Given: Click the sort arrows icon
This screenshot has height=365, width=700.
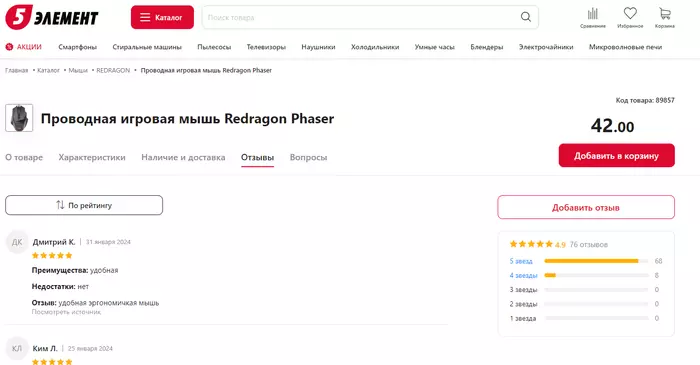Looking at the screenshot, I should tap(60, 205).
